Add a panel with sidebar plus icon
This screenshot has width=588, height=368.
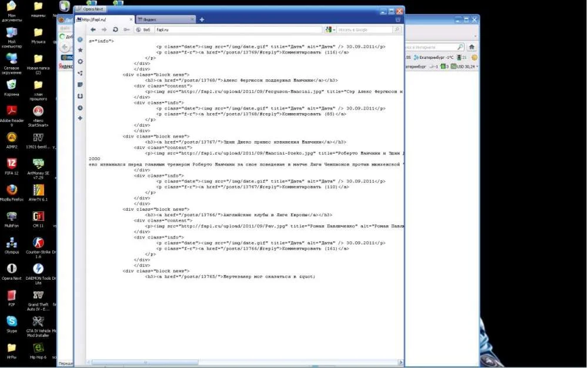tap(80, 118)
